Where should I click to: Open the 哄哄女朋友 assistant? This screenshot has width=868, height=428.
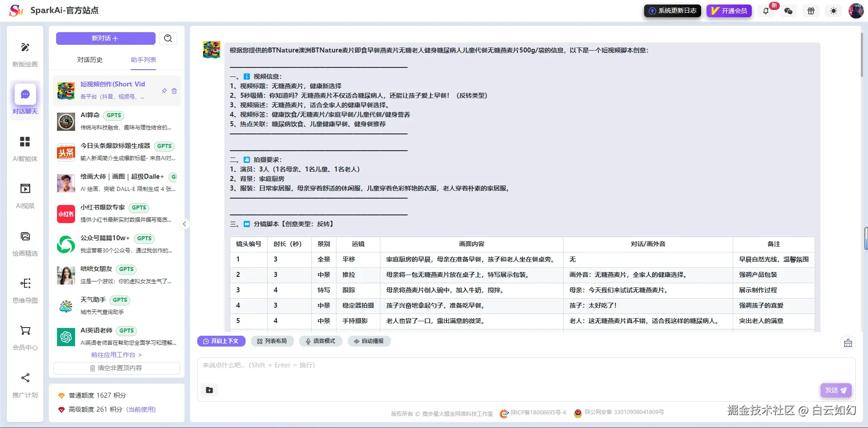pos(117,276)
